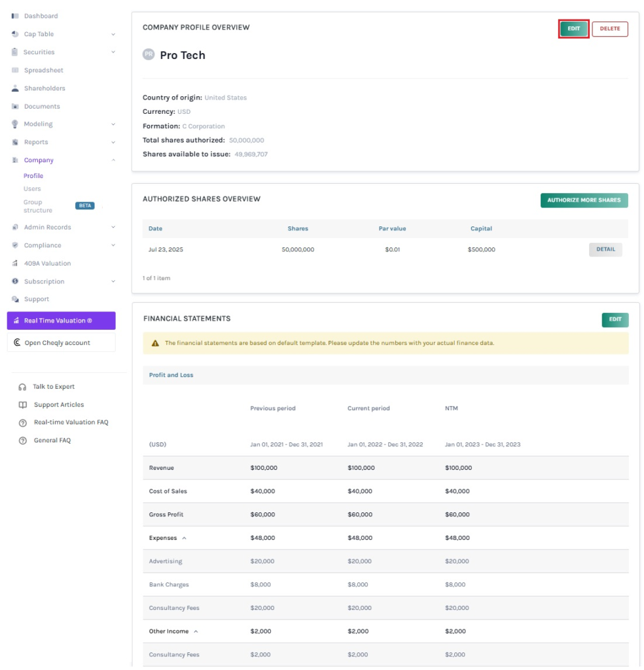Click the Subscription dollar icon

[15, 281]
